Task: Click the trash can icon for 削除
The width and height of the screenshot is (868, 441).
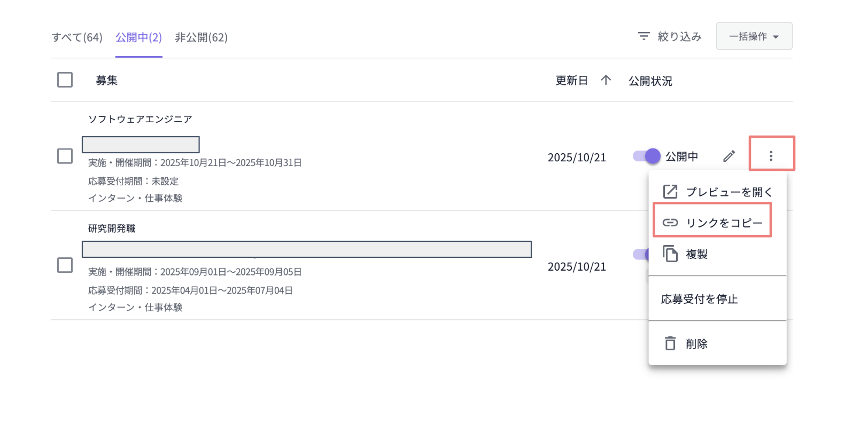Action: coord(670,343)
